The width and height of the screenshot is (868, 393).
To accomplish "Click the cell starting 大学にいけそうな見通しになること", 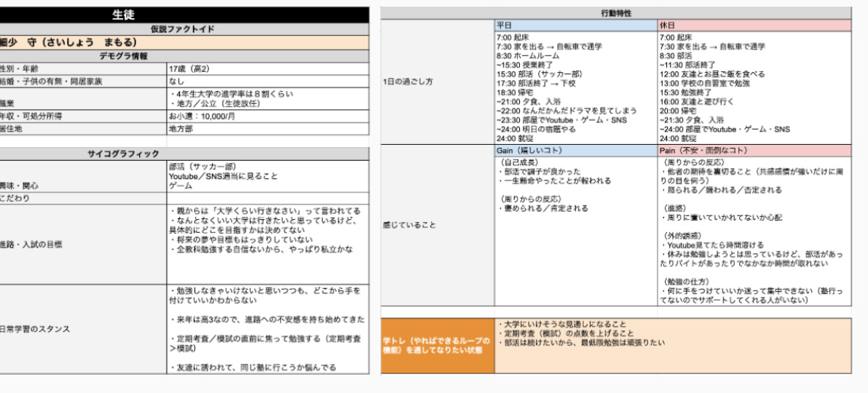I will [x=673, y=346].
